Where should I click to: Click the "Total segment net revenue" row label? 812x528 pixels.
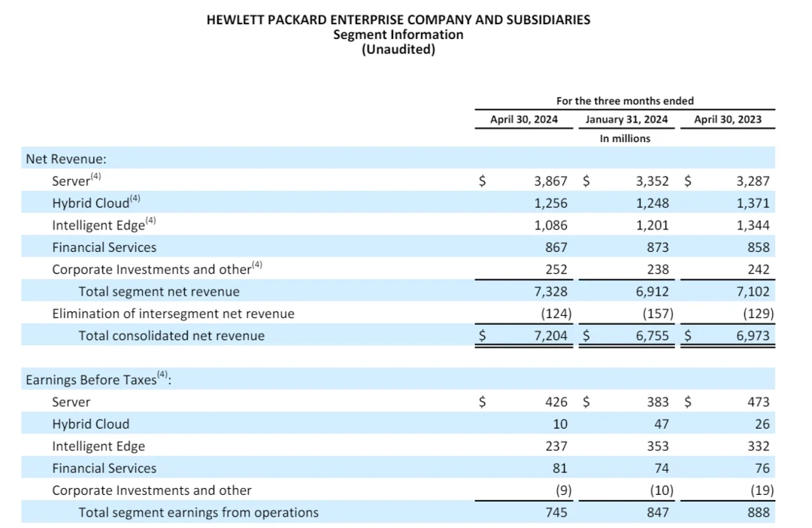pyautogui.click(x=159, y=292)
